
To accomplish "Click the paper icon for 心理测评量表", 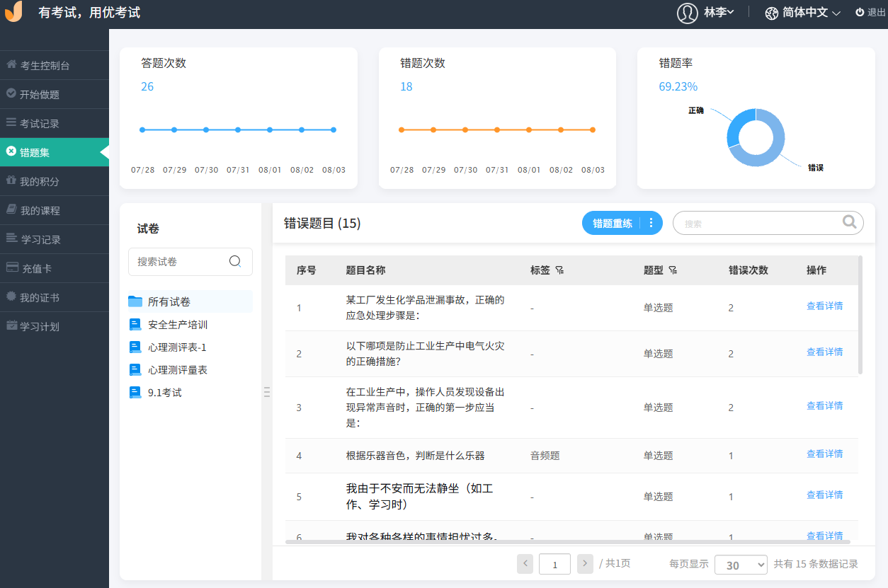I will (x=135, y=369).
